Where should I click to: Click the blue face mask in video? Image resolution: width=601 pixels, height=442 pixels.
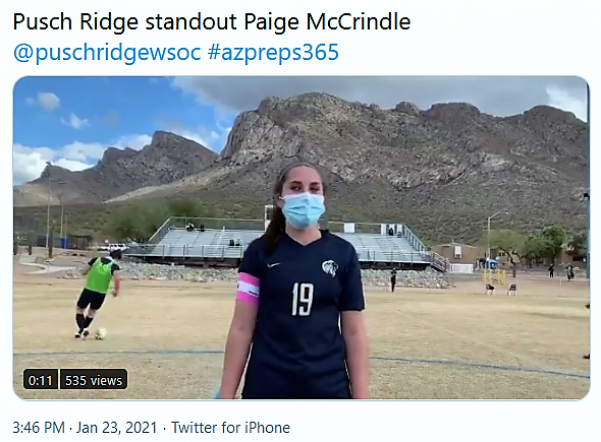tap(304, 210)
